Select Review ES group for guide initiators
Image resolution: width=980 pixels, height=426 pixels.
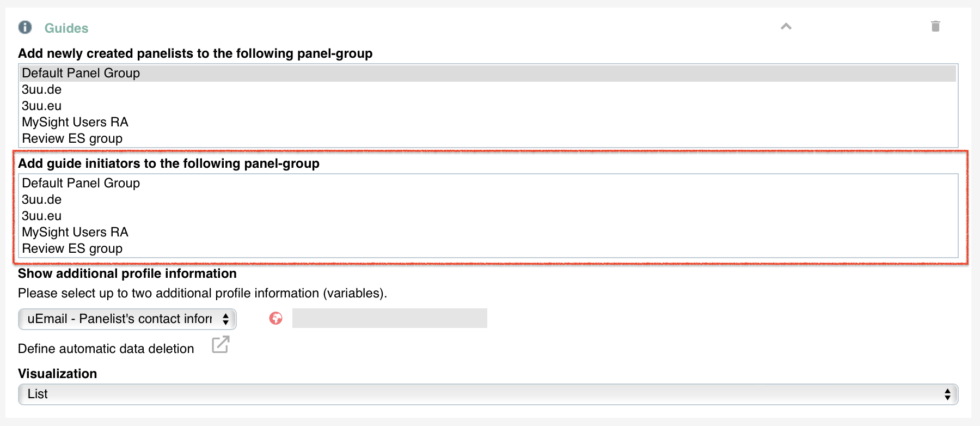click(x=488, y=248)
